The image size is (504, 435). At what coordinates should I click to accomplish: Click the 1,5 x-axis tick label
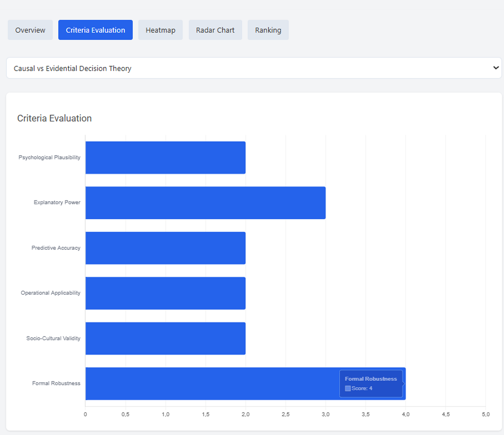[206, 414]
